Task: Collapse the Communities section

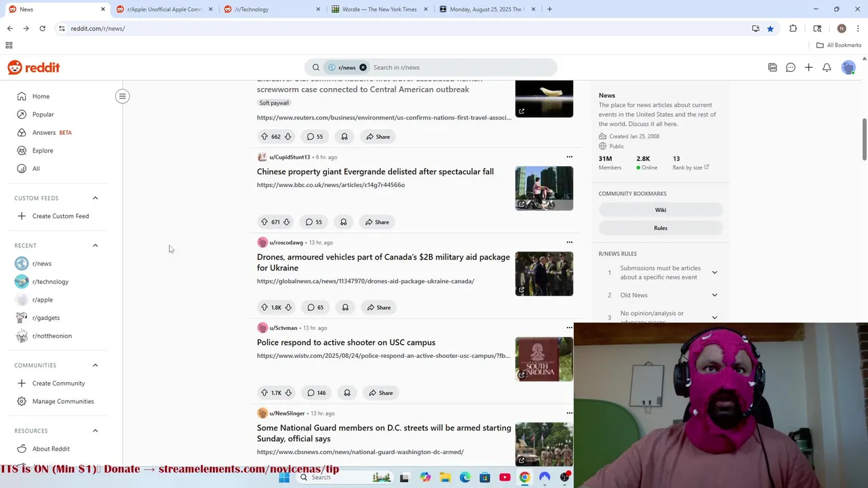Action: pos(95,365)
